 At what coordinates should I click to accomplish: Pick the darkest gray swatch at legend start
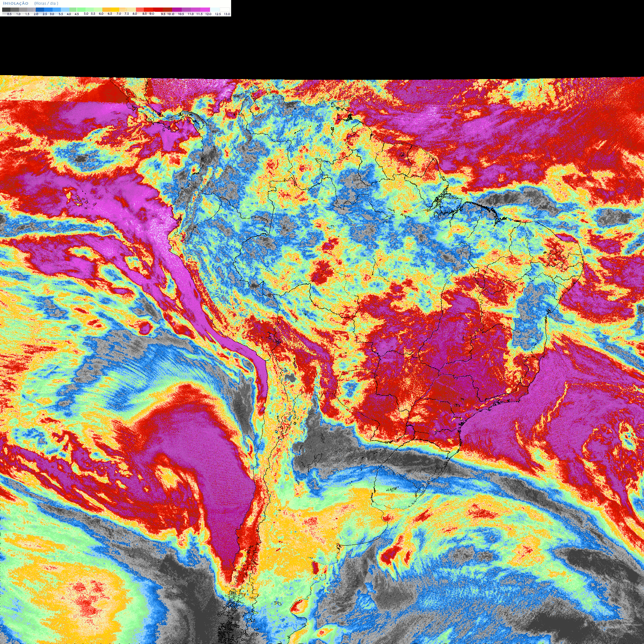click(x=6, y=10)
